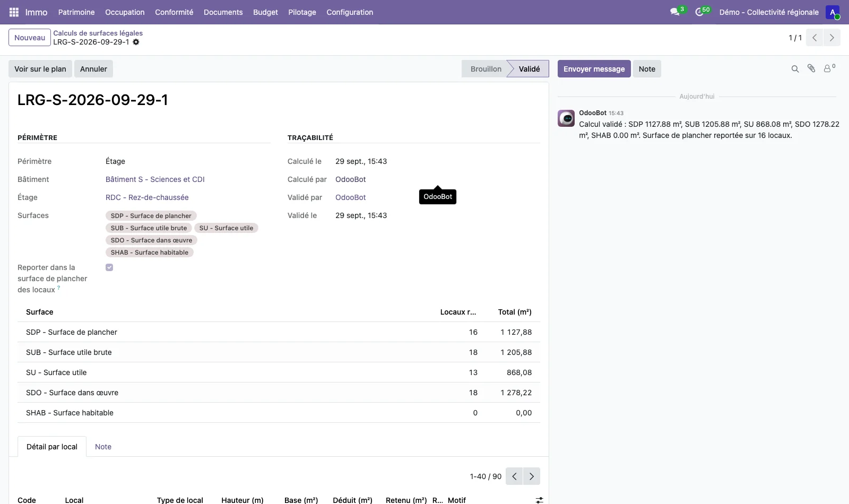
Task: Open the Configuration menu
Action: pyautogui.click(x=350, y=12)
